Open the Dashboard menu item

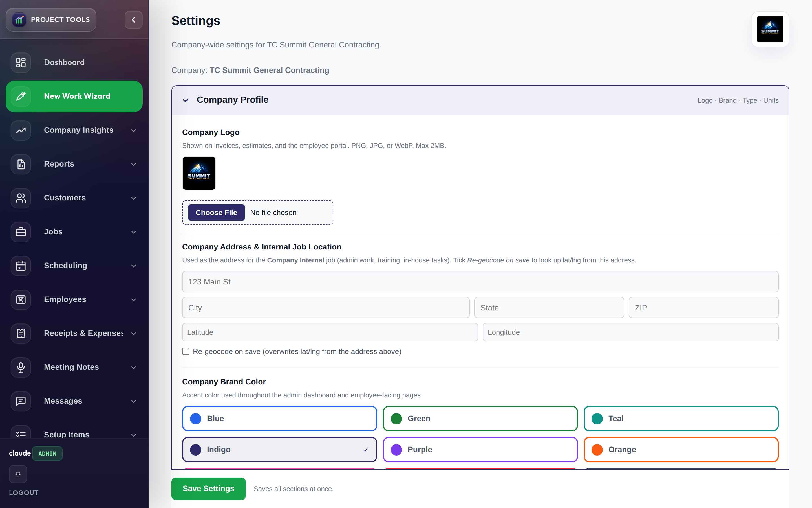tap(74, 62)
